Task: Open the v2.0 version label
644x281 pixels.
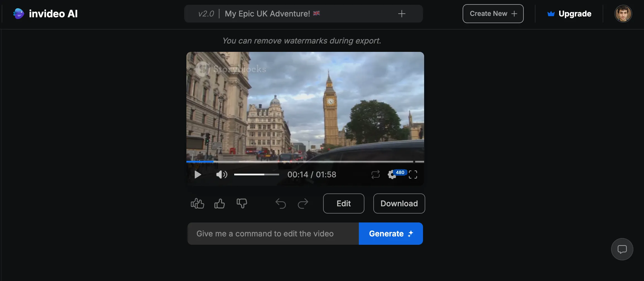Action: pos(206,13)
